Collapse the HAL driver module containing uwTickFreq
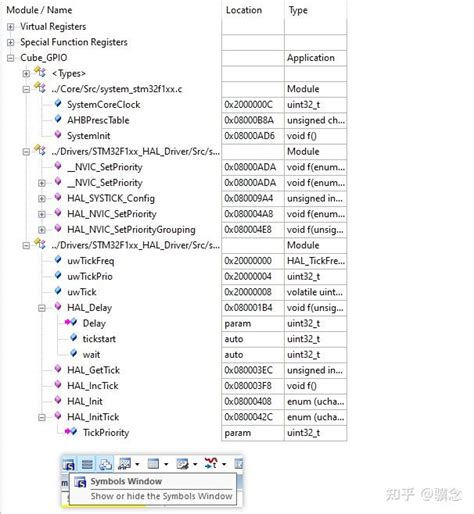This screenshot has height=514, width=474. click(x=26, y=246)
